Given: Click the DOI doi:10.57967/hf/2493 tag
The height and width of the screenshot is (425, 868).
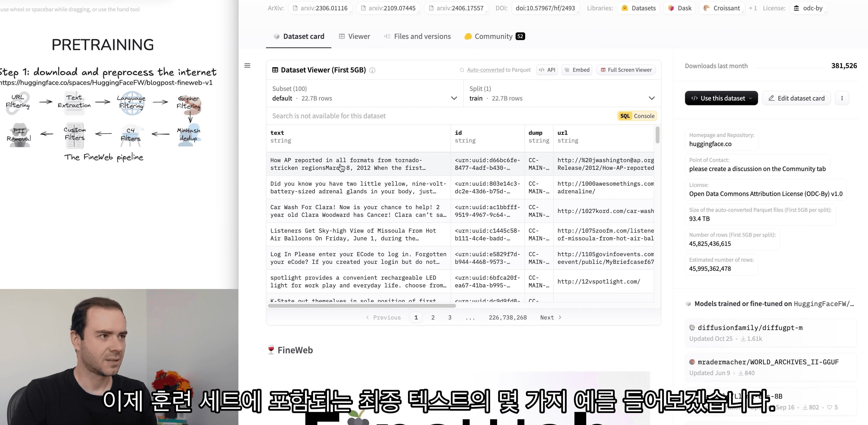Looking at the screenshot, I should coord(546,8).
